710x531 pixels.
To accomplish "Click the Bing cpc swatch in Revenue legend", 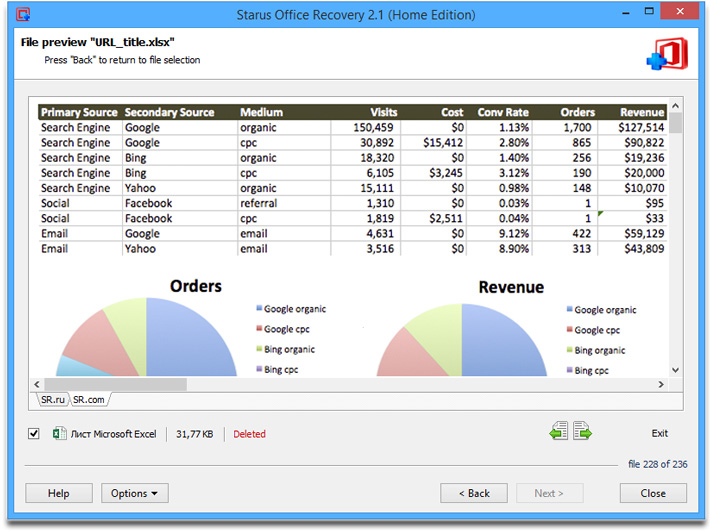I will 570,370.
